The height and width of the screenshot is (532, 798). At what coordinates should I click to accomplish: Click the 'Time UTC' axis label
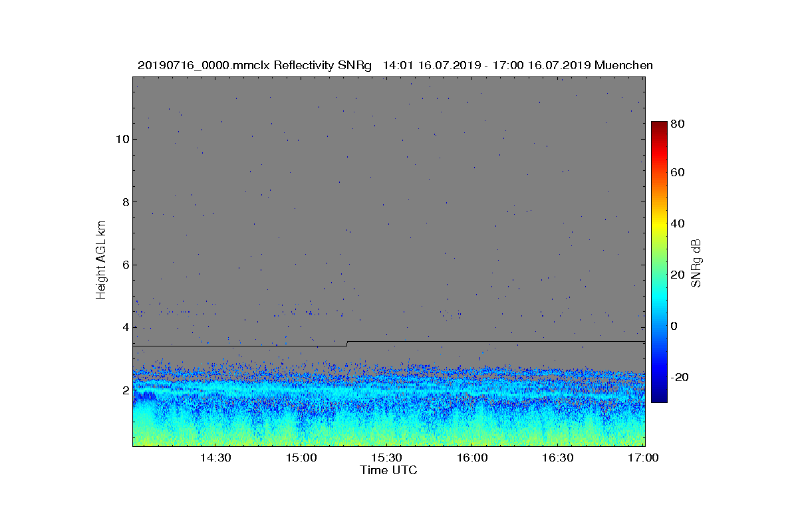[x=389, y=470]
